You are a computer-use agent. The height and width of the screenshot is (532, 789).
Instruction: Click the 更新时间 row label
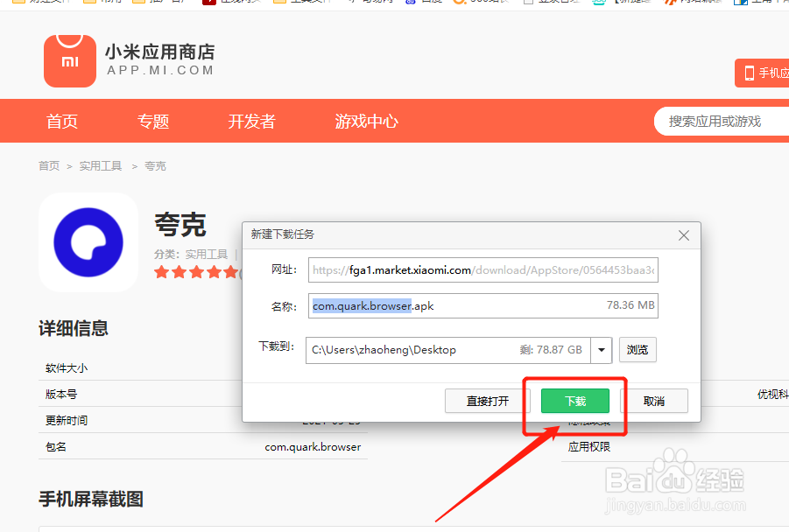(x=67, y=420)
